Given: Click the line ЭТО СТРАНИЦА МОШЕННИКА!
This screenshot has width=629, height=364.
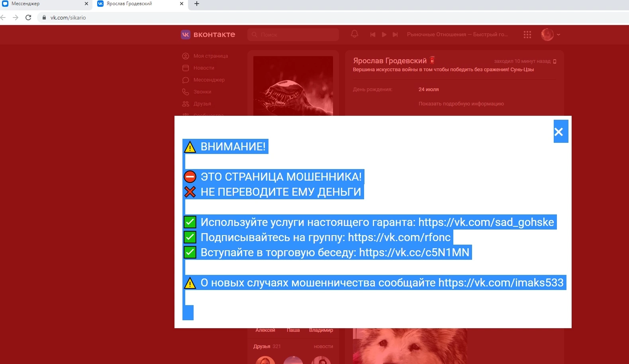Looking at the screenshot, I should point(281,177).
